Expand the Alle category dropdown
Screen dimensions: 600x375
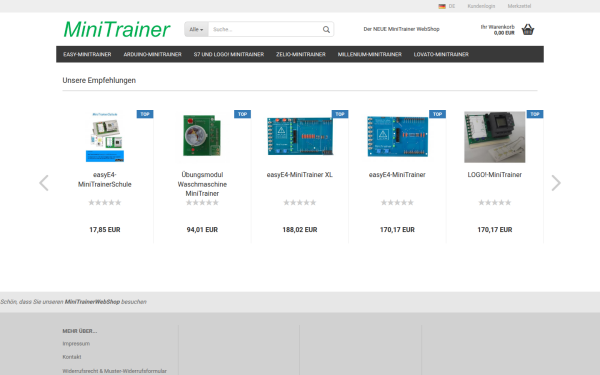tap(196, 29)
